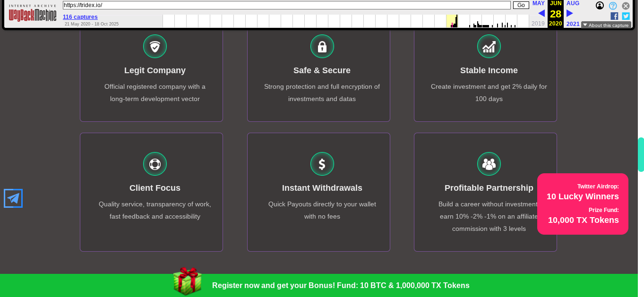Click the Stable Income heading
Viewport: 644px width, 297px height.
tap(489, 70)
